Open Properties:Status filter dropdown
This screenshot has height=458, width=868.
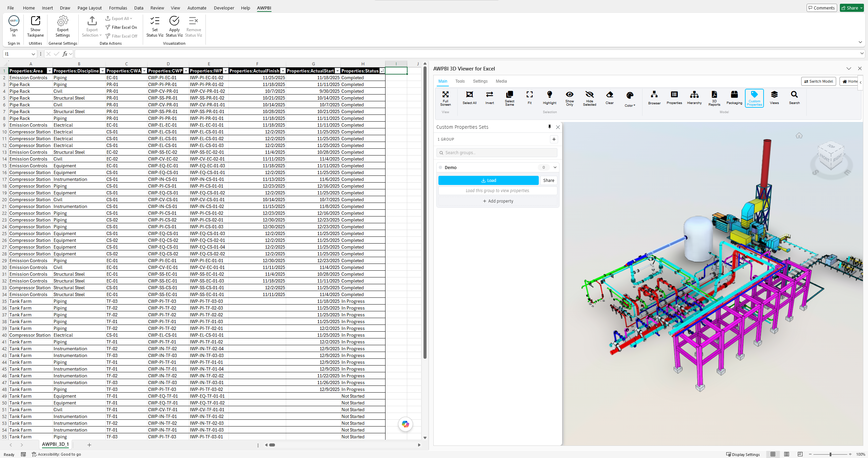point(382,71)
